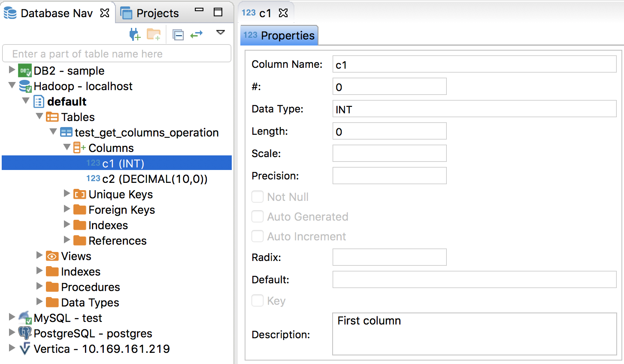The width and height of the screenshot is (624, 364).
Task: Click the DB2 sample database icon
Action: click(25, 70)
